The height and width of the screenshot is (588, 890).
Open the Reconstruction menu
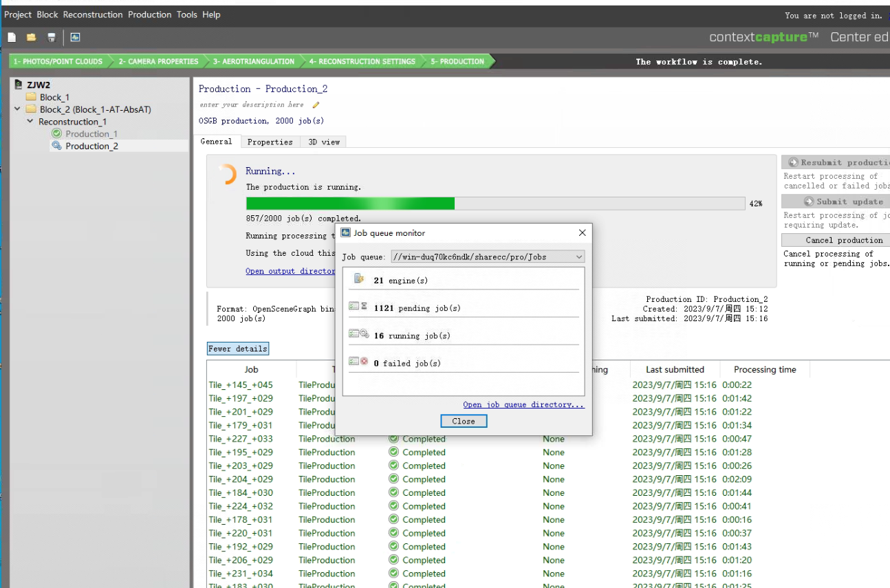93,14
